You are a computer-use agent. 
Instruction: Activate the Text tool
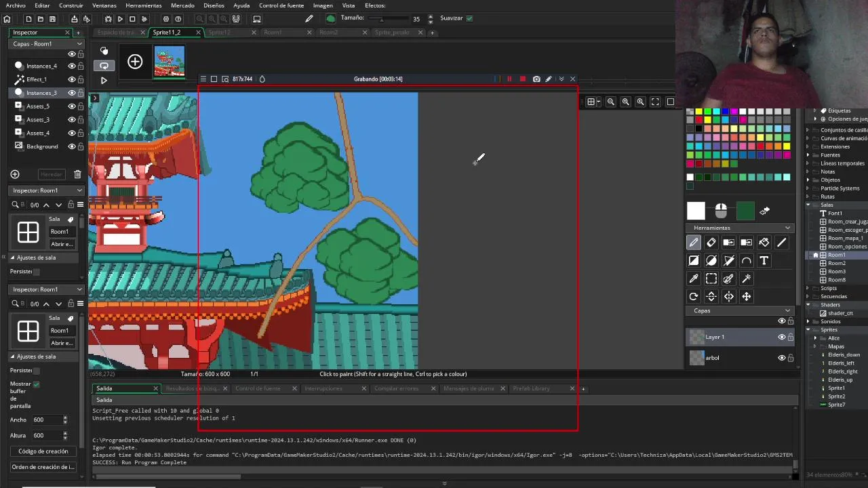764,260
